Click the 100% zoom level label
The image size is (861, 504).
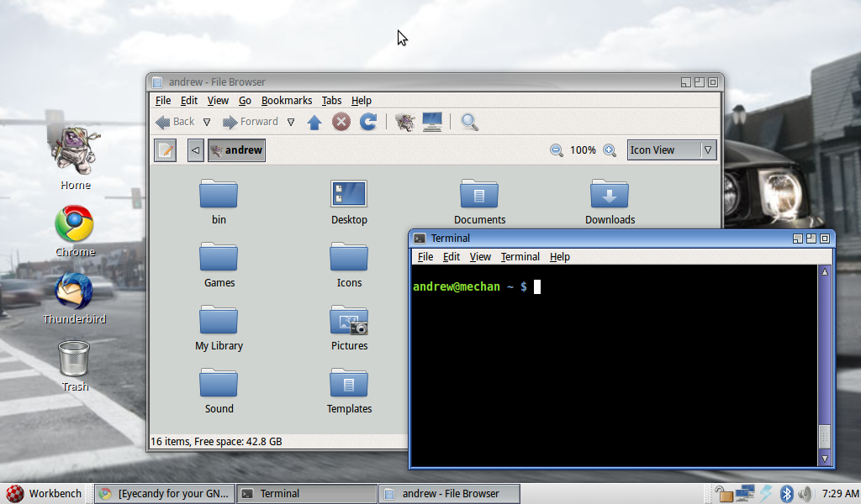(x=583, y=150)
